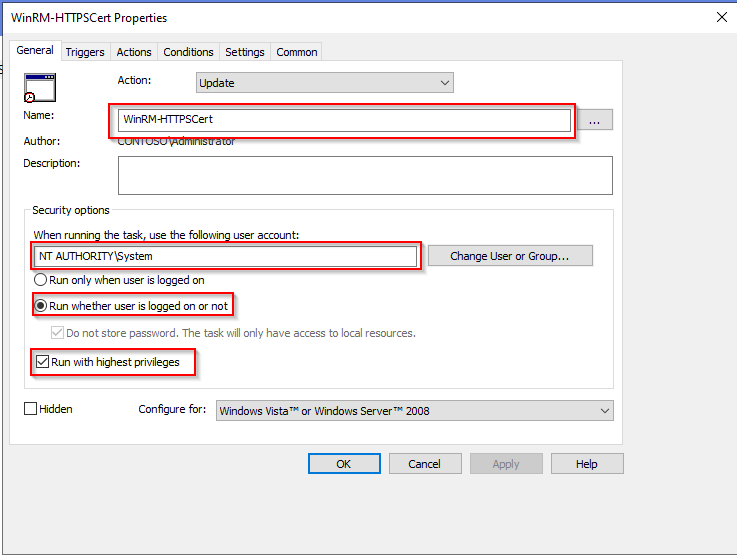Click the scheduled task clock icon
The height and width of the screenshot is (556, 737).
click(39, 88)
